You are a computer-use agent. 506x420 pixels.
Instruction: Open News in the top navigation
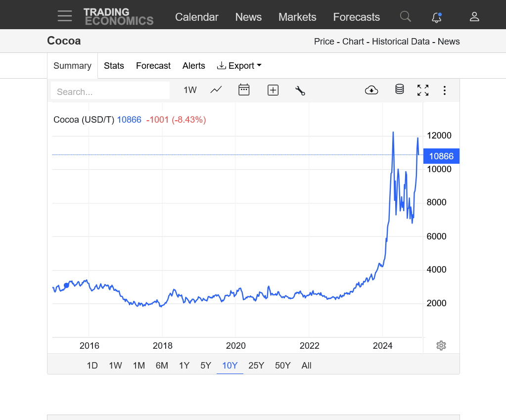point(248,17)
